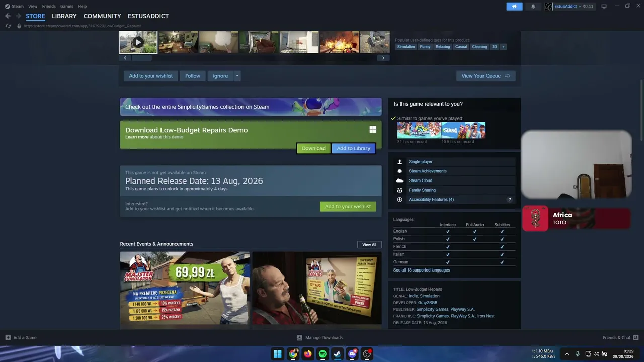This screenshot has height=362, width=644.
Task: Open Spotify from the taskbar
Action: click(323, 354)
